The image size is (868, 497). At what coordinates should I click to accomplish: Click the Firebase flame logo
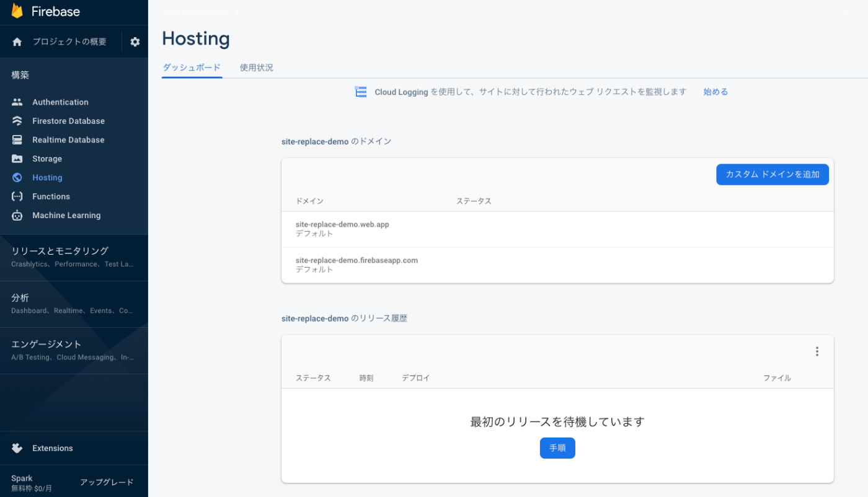pyautogui.click(x=17, y=11)
